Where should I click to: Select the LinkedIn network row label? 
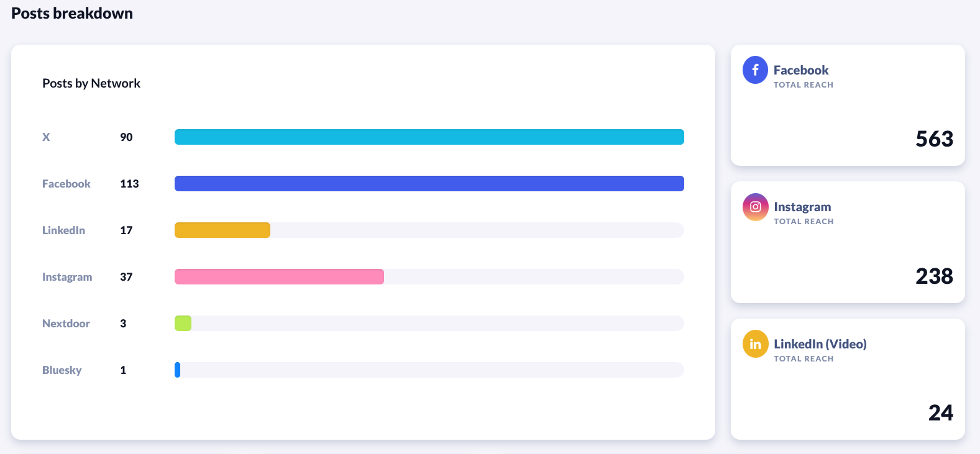tap(63, 230)
